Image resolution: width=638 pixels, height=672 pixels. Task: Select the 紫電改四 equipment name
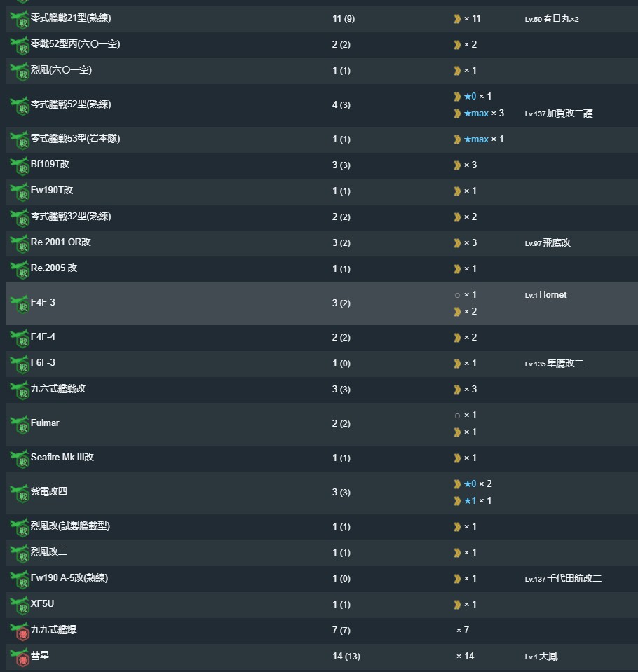pyautogui.click(x=49, y=492)
